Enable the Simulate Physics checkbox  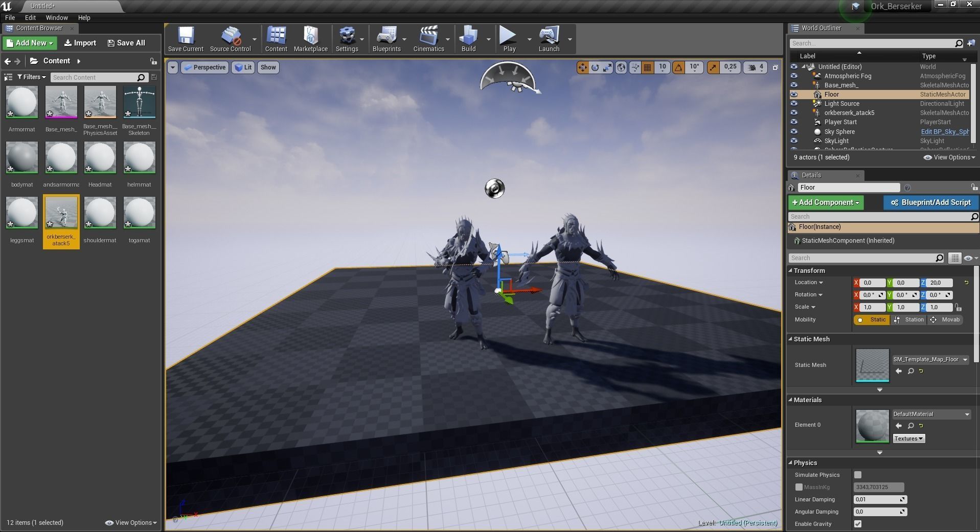point(858,475)
